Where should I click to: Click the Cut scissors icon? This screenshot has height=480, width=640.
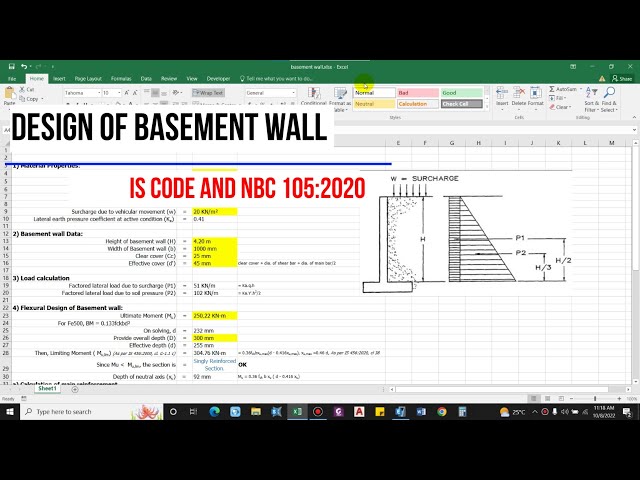tap(21, 89)
